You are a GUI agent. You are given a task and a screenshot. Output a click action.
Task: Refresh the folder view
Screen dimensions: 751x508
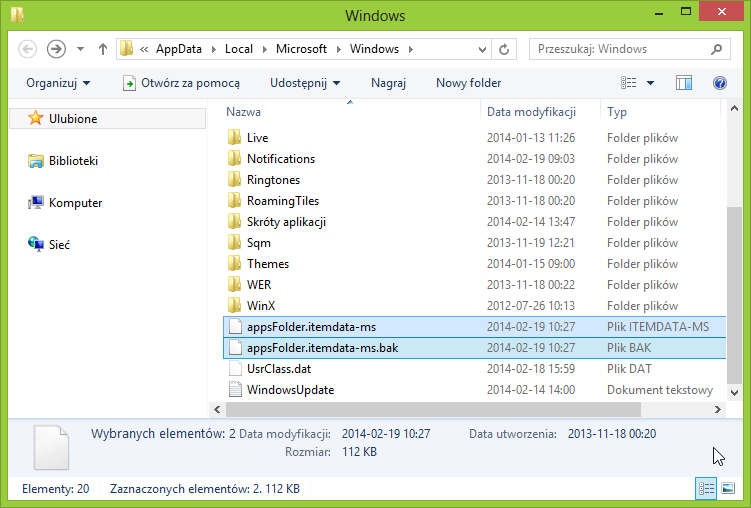504,49
